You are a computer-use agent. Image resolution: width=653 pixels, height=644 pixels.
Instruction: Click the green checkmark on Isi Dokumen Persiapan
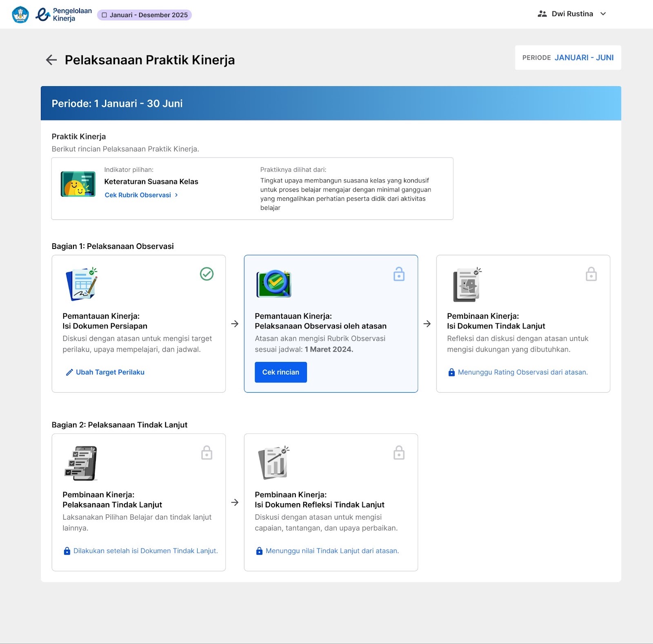tap(207, 274)
